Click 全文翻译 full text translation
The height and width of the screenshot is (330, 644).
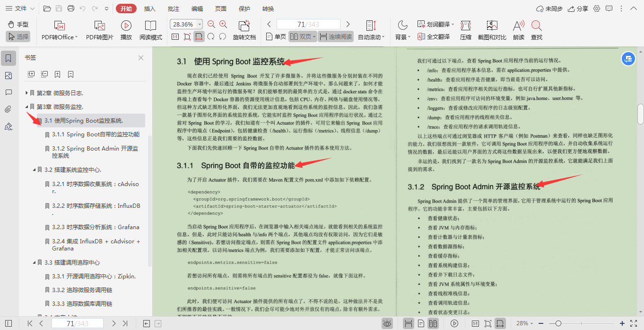coord(434,36)
